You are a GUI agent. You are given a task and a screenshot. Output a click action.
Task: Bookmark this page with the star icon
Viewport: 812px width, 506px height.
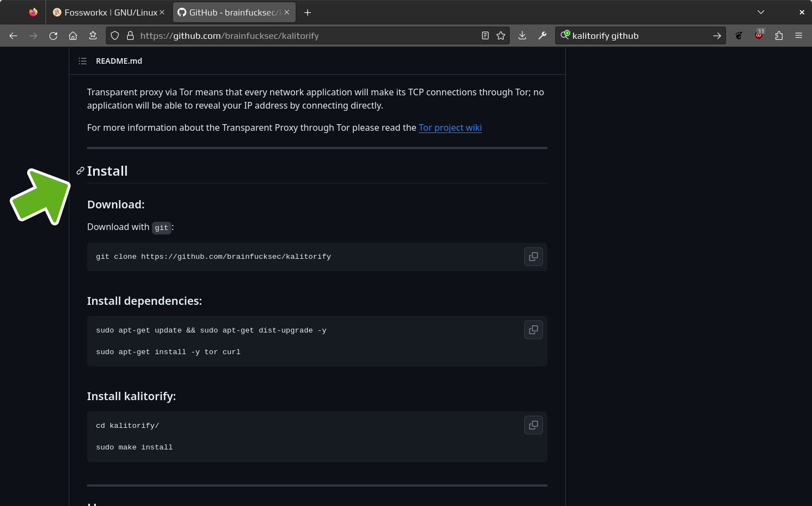(x=501, y=35)
